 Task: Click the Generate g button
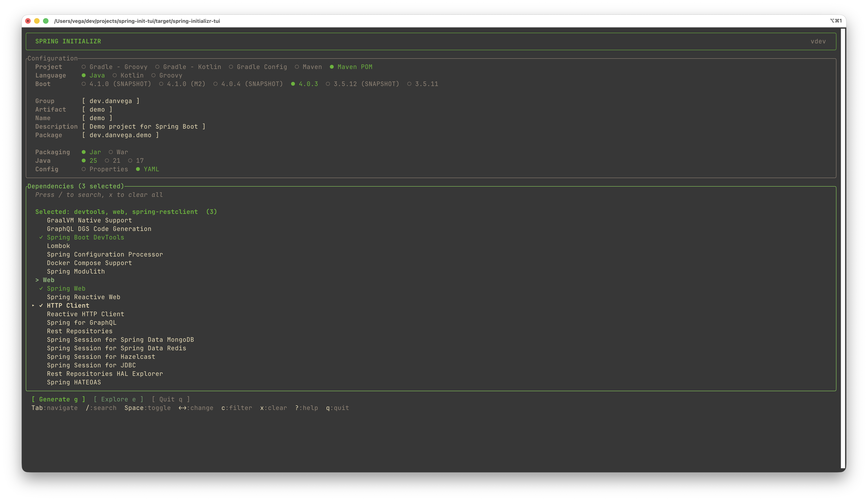tap(58, 399)
